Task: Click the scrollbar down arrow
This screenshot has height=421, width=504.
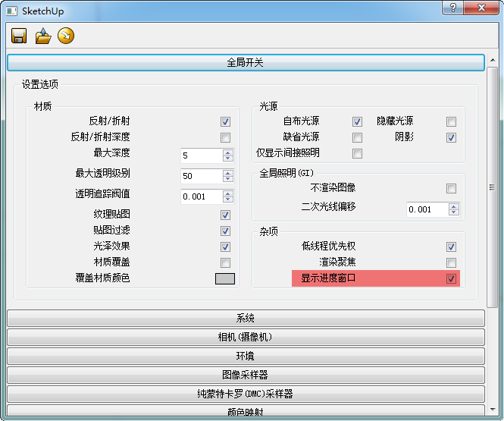Action: coord(493,410)
